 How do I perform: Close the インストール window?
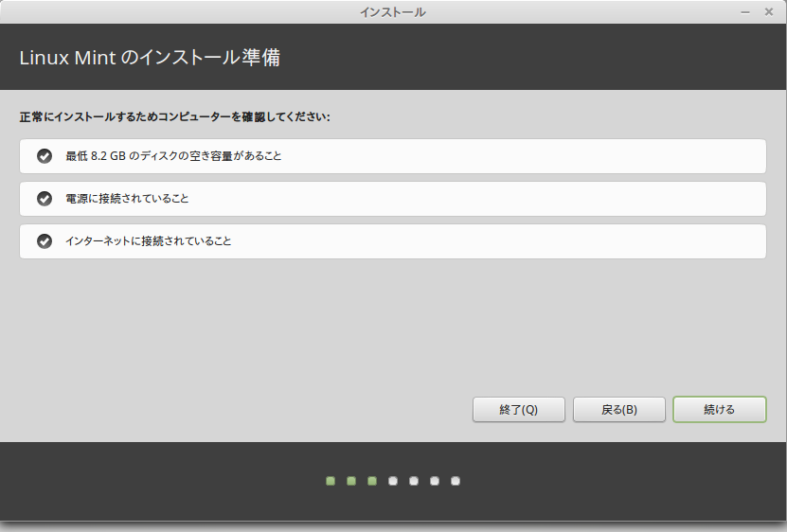tap(769, 11)
